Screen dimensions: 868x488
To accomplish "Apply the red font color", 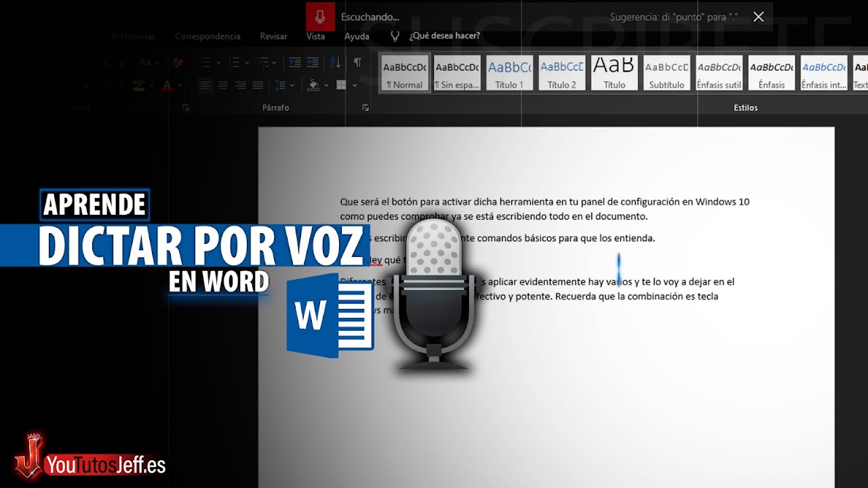I will (x=167, y=85).
